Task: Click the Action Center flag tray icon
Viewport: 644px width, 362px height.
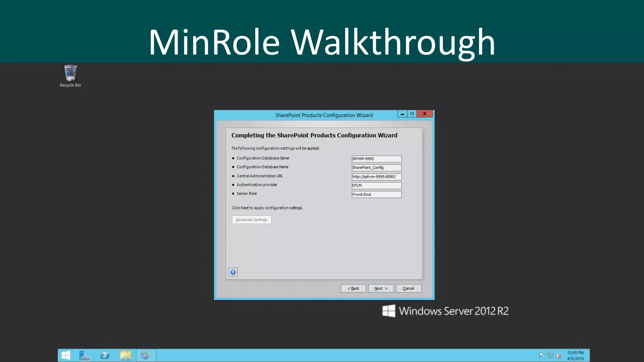Action: [x=542, y=355]
